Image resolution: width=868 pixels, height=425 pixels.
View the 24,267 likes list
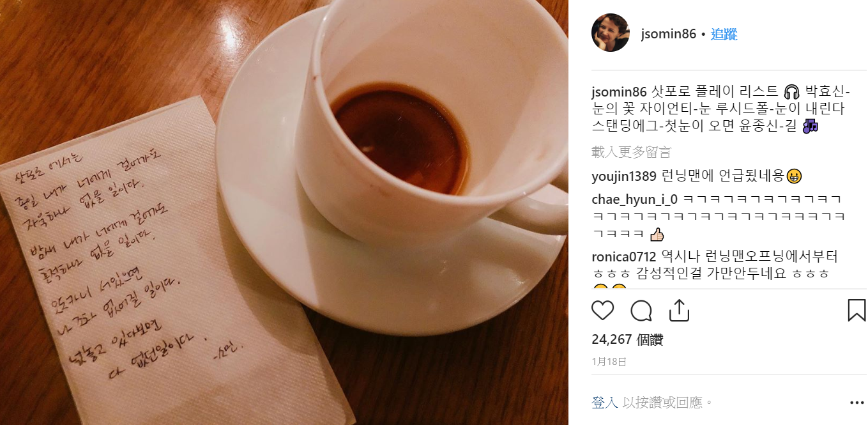coord(627,339)
